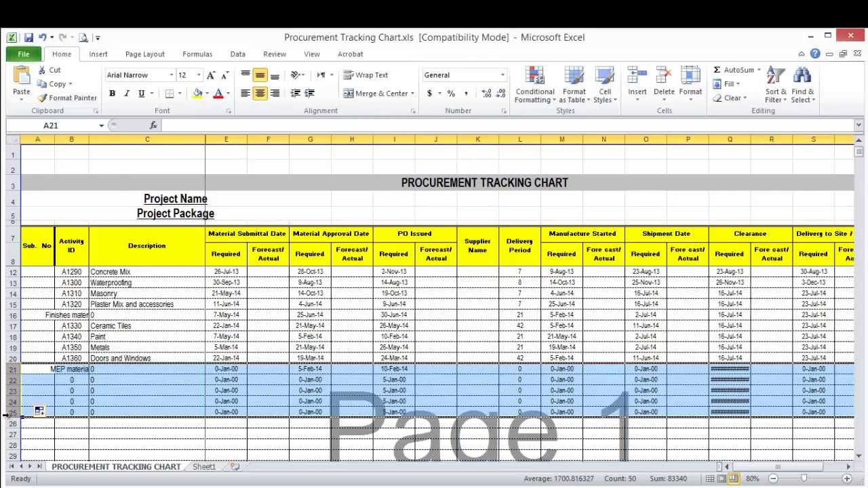Click the yellow fill color bucket

pos(197,94)
